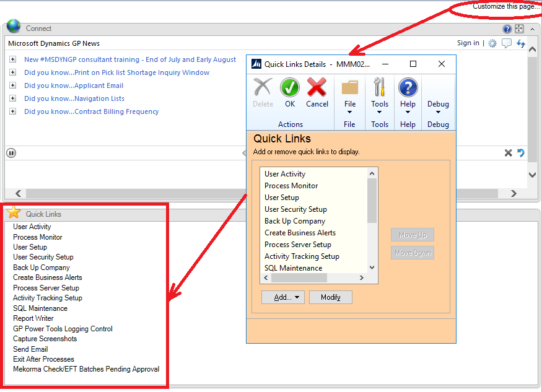
Task: Expand the news item about Navigation Lists
Action: [13, 98]
